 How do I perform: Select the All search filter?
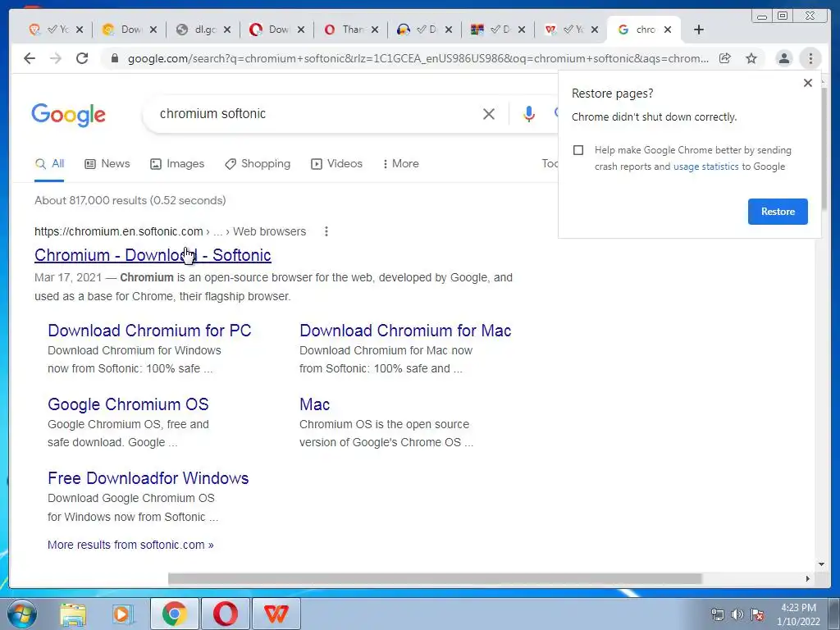click(x=49, y=164)
